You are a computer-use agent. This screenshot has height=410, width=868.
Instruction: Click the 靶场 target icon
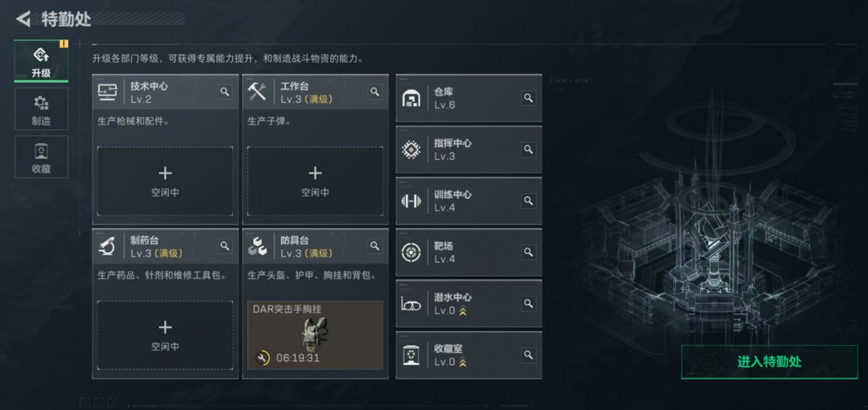411,252
